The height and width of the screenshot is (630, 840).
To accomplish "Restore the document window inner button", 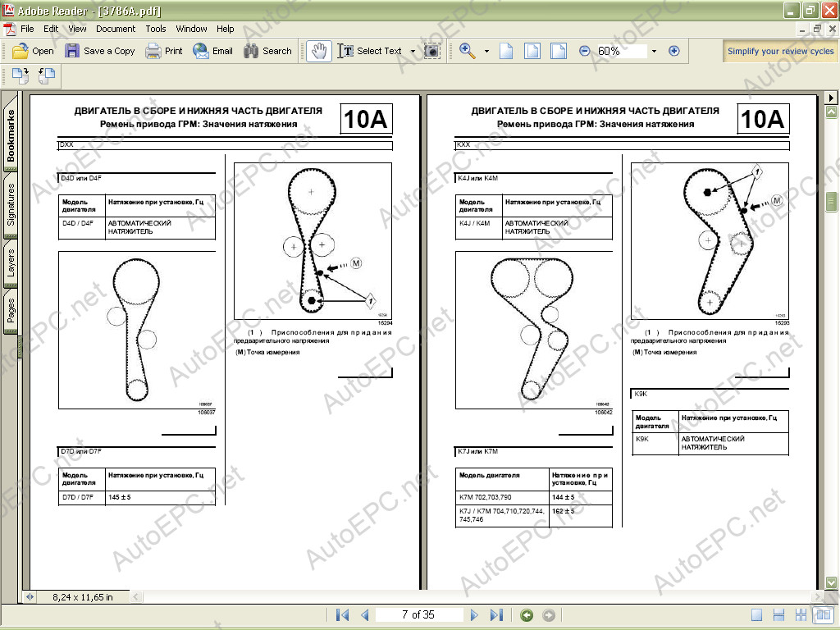I will [817, 29].
